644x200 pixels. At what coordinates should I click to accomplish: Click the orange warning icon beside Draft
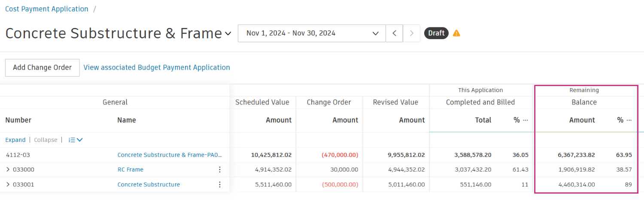pos(456,33)
